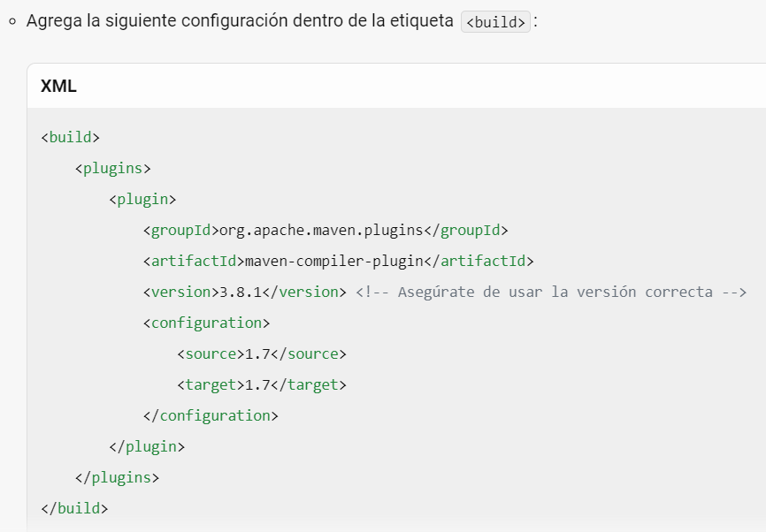
Task: Click the instruction text starting with 'Agrega la siguiente'
Action: 239,20
